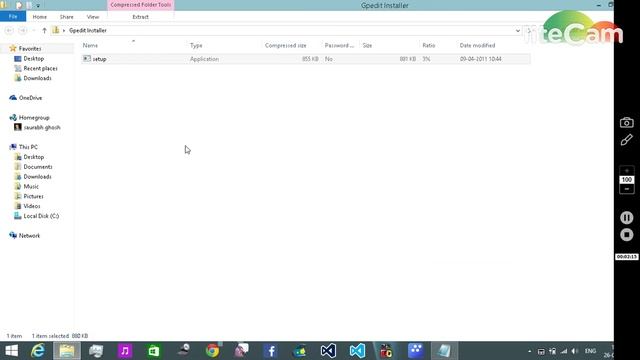Viewport: 640px width, 360px height.
Task: Launch Internet Explorer from taskbar
Action: click(38, 351)
